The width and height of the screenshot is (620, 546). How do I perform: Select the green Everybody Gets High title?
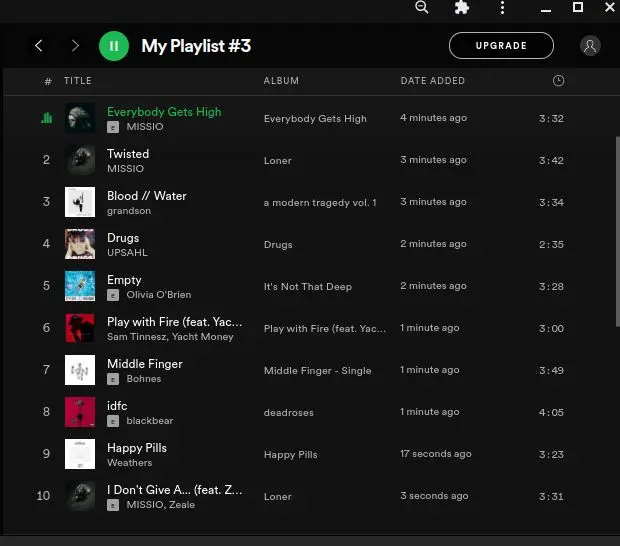(164, 112)
